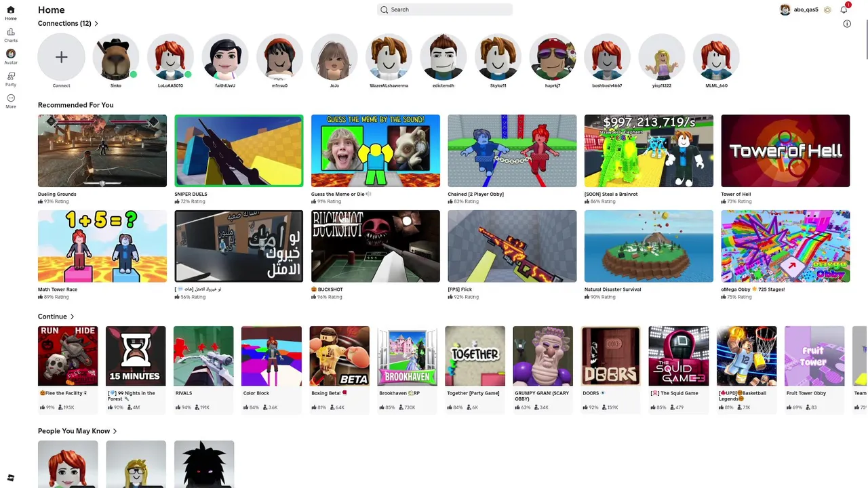Open Steal a Brainrot game thumbnail
This screenshot has height=488, width=868.
pos(649,150)
